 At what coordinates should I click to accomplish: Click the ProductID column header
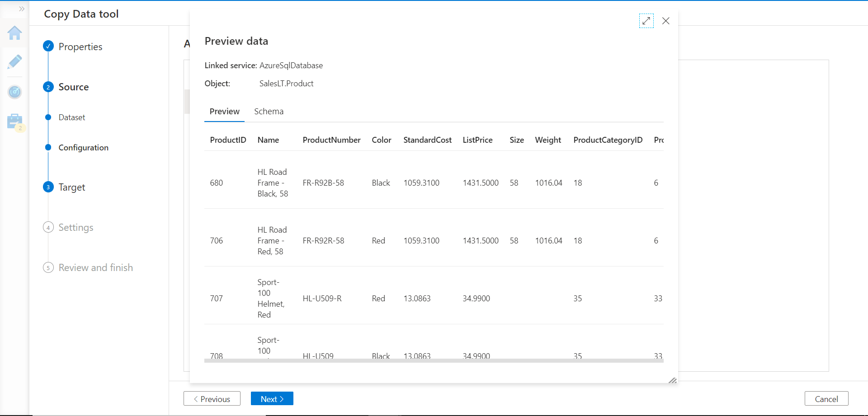228,140
